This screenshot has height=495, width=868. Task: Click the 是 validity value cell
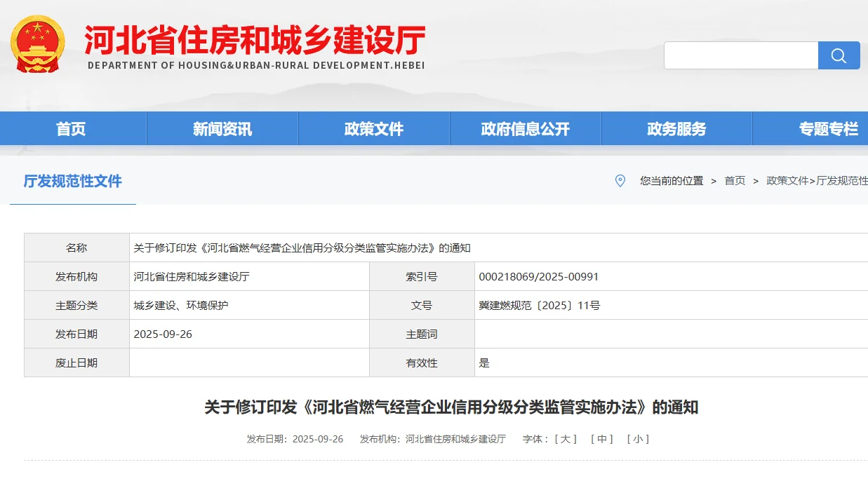click(x=672, y=363)
